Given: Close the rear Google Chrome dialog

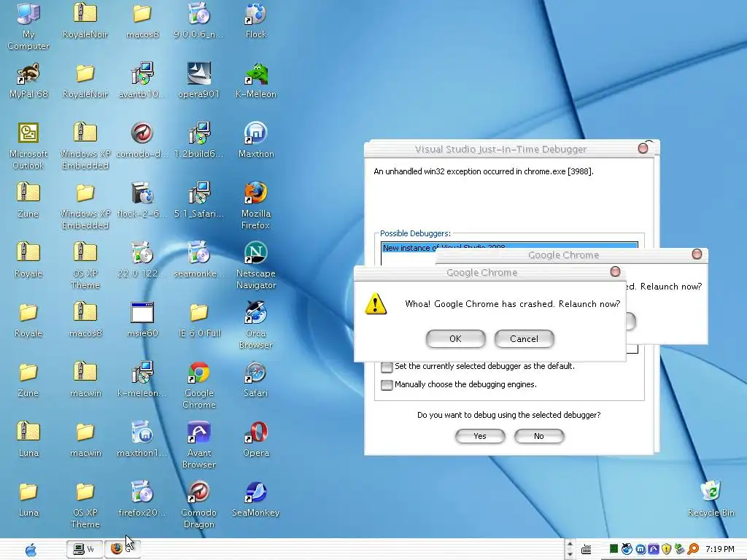Looking at the screenshot, I should 697,254.
